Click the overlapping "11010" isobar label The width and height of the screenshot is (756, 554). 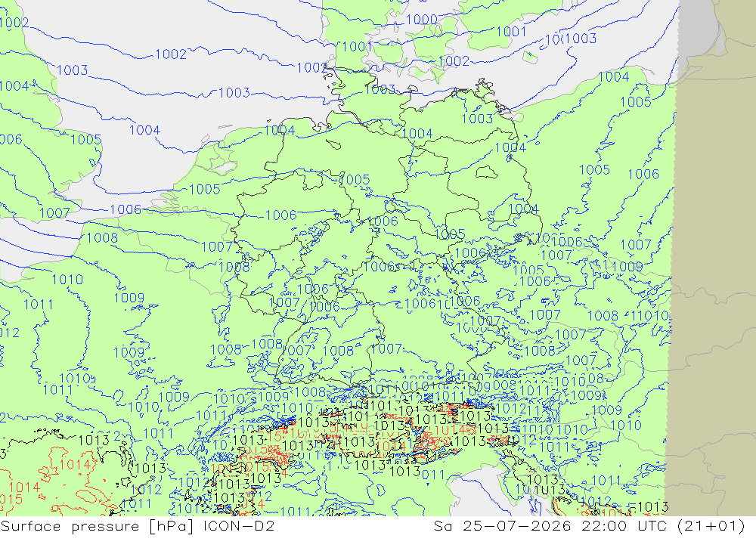click(x=649, y=316)
